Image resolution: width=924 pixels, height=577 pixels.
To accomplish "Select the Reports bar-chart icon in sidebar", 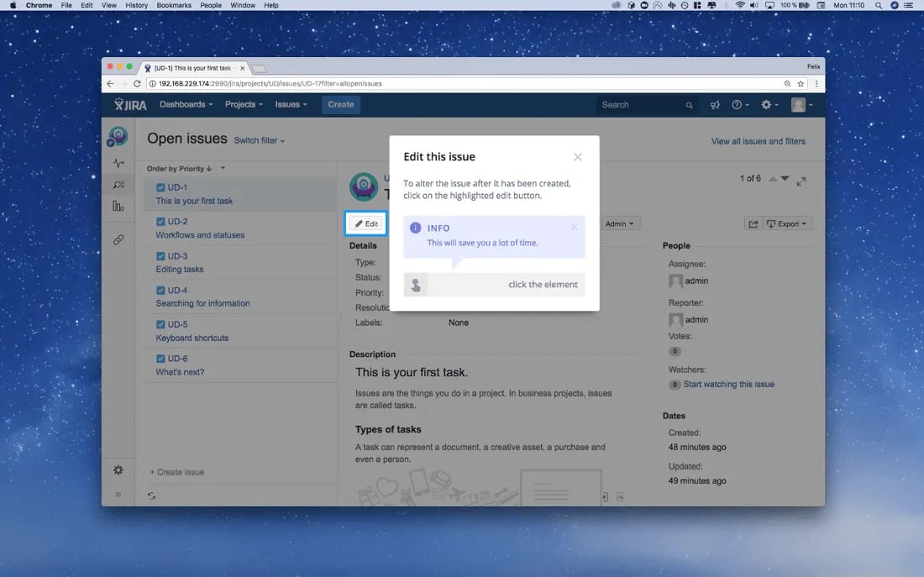I will tap(118, 206).
